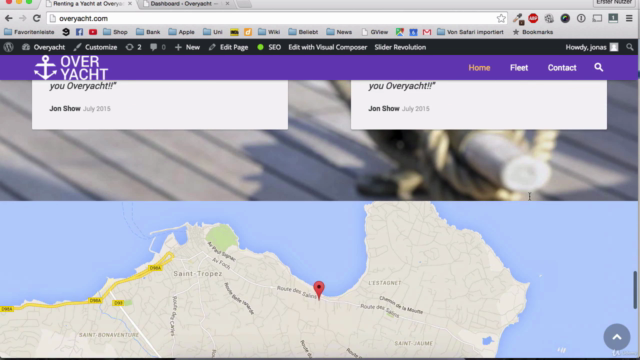Open the Wiki bookmarks folder

[269, 32]
